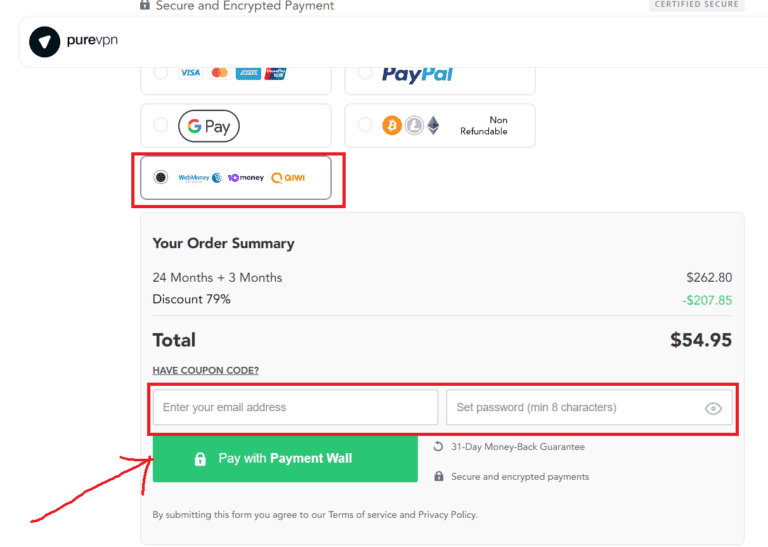
Task: Select the PayPal payment radio button
Action: coord(365,72)
